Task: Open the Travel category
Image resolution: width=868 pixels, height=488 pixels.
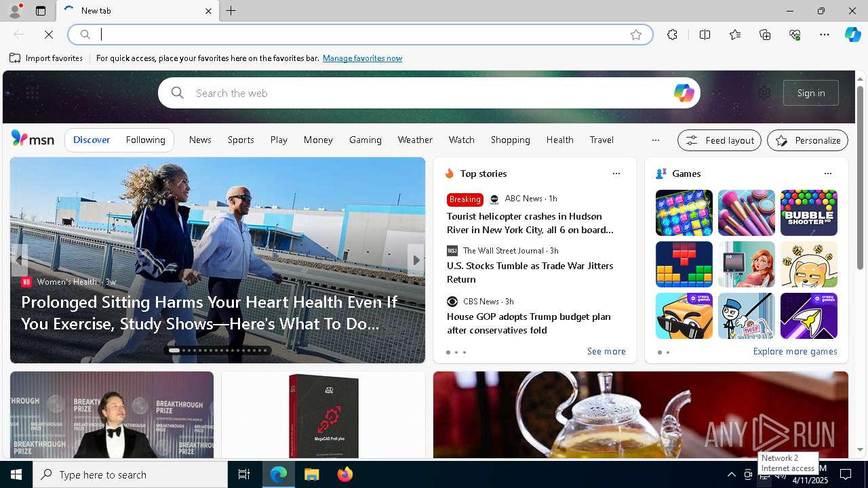Action: point(601,140)
